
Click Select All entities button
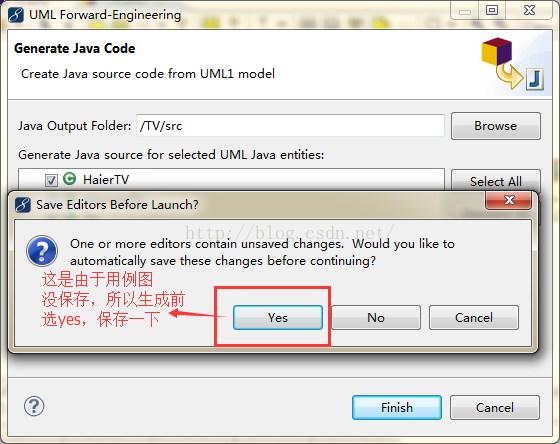click(496, 181)
